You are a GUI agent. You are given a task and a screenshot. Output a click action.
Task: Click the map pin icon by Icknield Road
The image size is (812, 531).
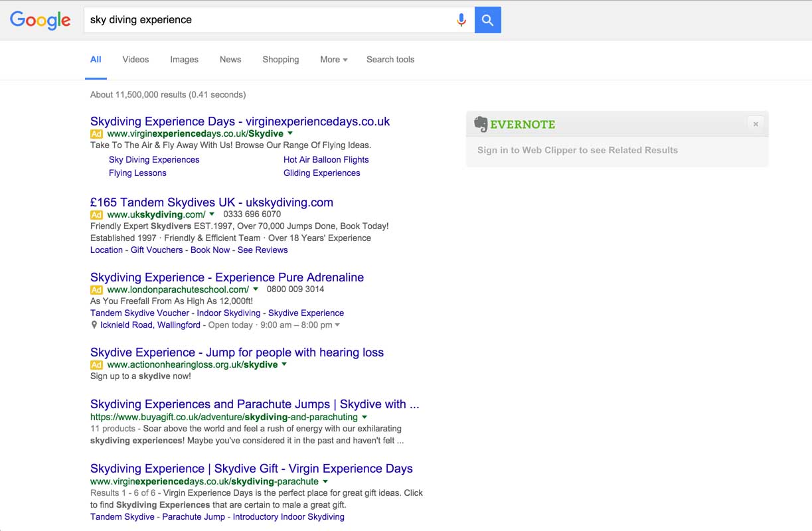(x=94, y=325)
